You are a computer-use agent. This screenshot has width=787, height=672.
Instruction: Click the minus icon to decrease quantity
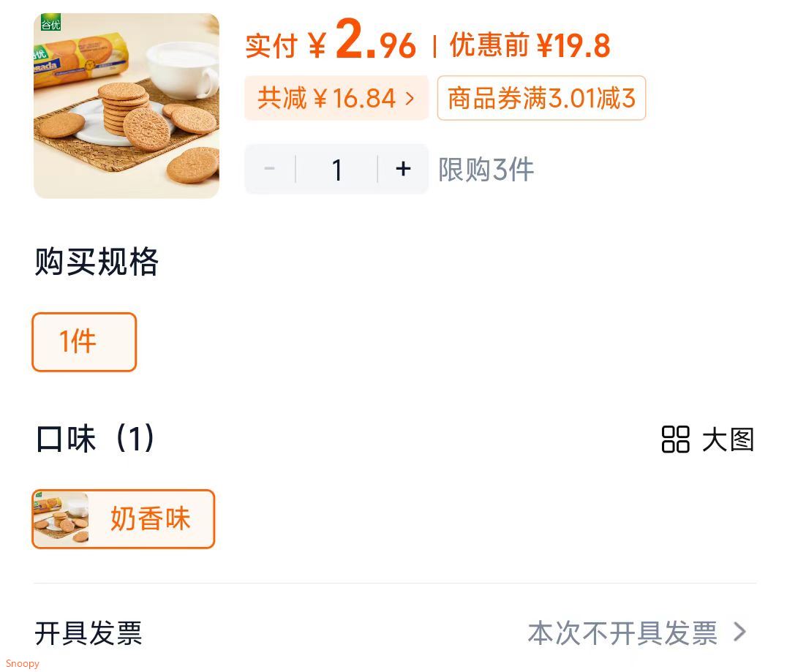269,170
